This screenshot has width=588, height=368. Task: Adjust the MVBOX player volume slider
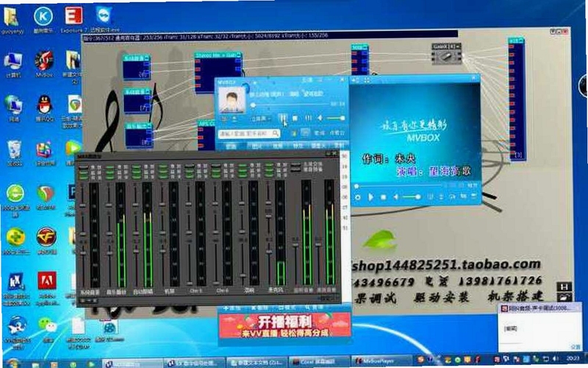click(335, 118)
